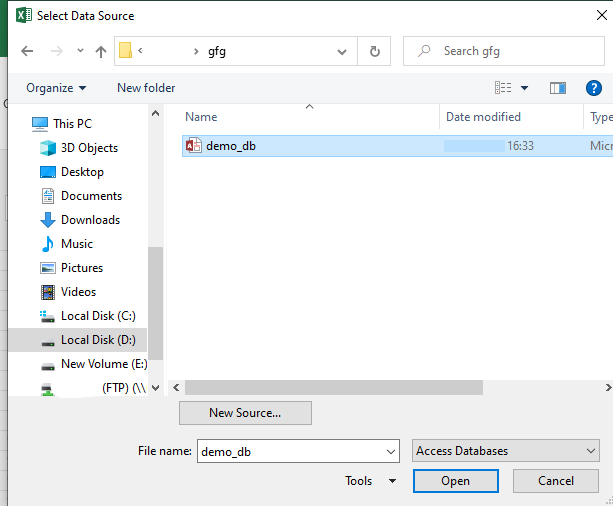
Task: Open Desktop in sidebar
Action: point(82,172)
